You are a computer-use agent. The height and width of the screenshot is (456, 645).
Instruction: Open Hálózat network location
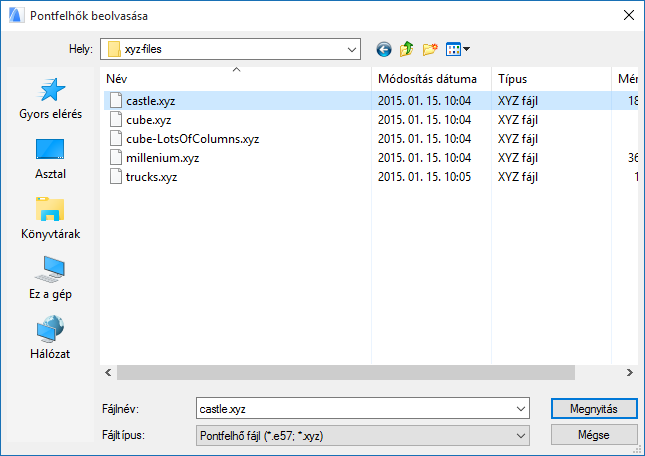(51, 338)
